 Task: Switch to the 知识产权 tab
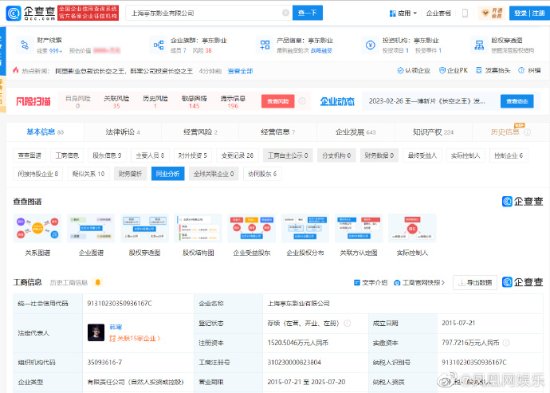(433, 132)
